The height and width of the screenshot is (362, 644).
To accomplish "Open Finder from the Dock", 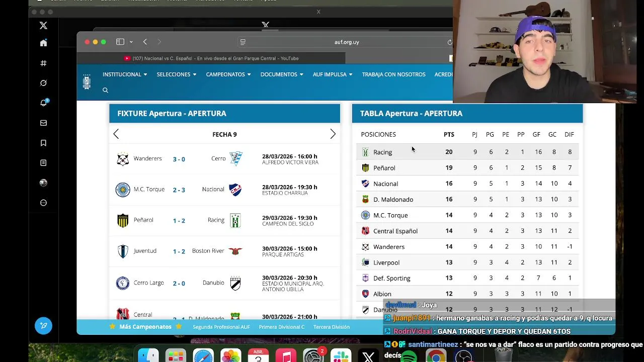I will pos(148,356).
